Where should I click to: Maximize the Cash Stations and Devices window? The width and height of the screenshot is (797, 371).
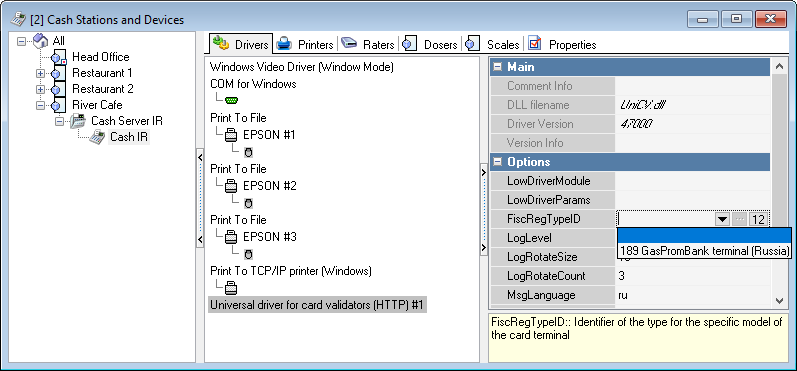[736, 19]
